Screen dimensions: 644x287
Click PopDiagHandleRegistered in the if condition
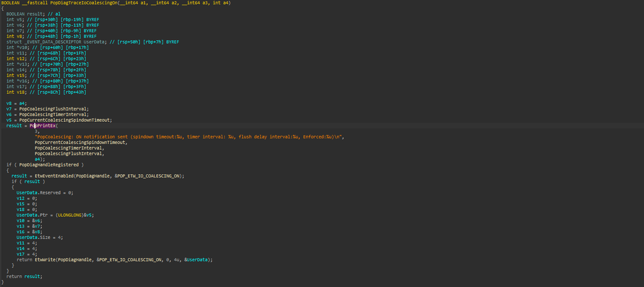point(49,164)
